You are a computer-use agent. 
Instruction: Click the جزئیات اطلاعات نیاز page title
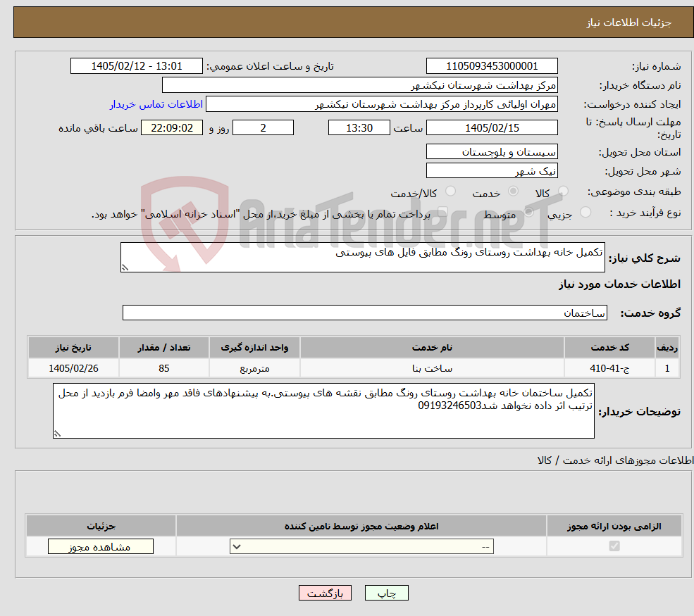coord(629,23)
